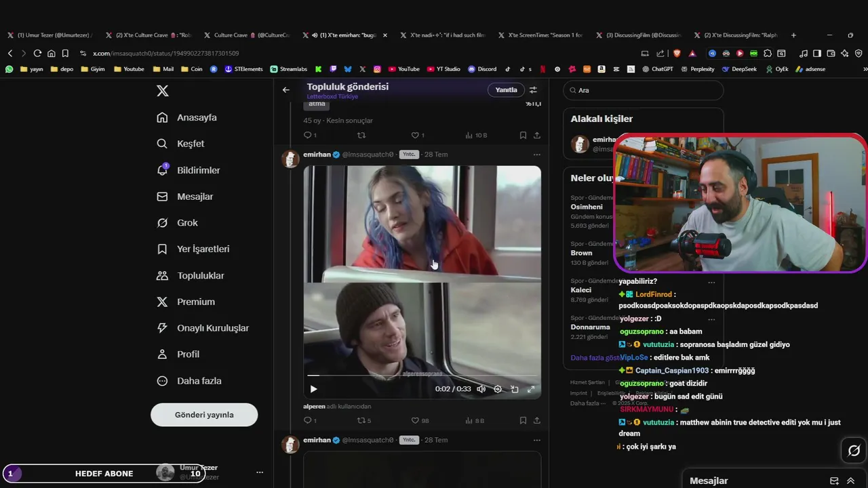Compose a new message in Mesajlar bar

coord(834,481)
